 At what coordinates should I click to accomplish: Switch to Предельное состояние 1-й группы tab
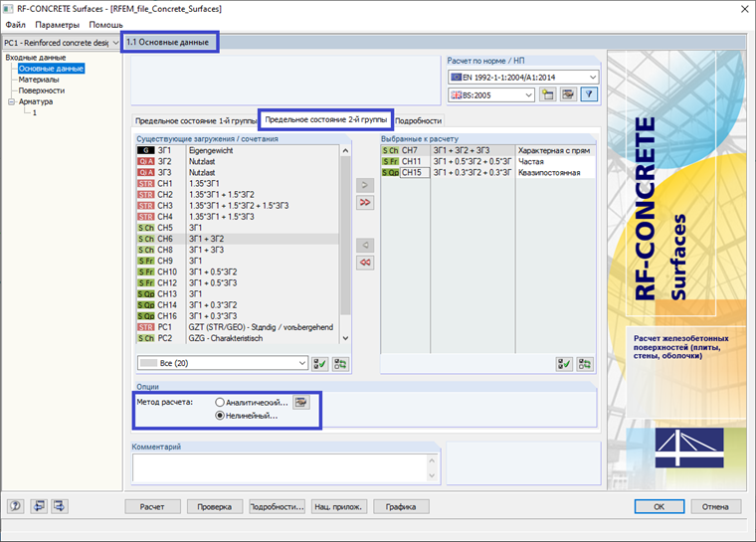(x=196, y=120)
